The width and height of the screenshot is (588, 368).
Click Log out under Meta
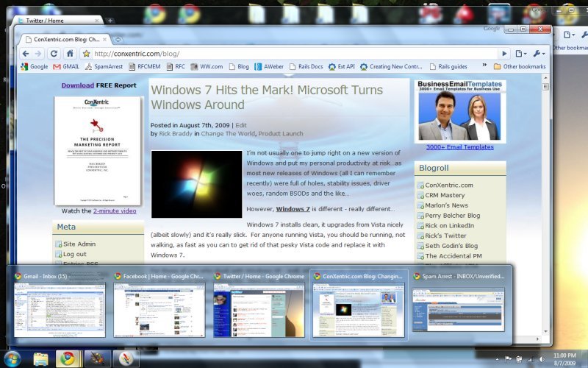[75, 254]
